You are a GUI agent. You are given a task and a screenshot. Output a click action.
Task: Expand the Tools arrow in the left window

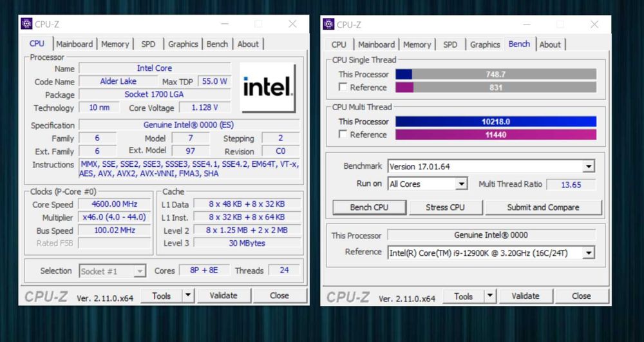[188, 295]
